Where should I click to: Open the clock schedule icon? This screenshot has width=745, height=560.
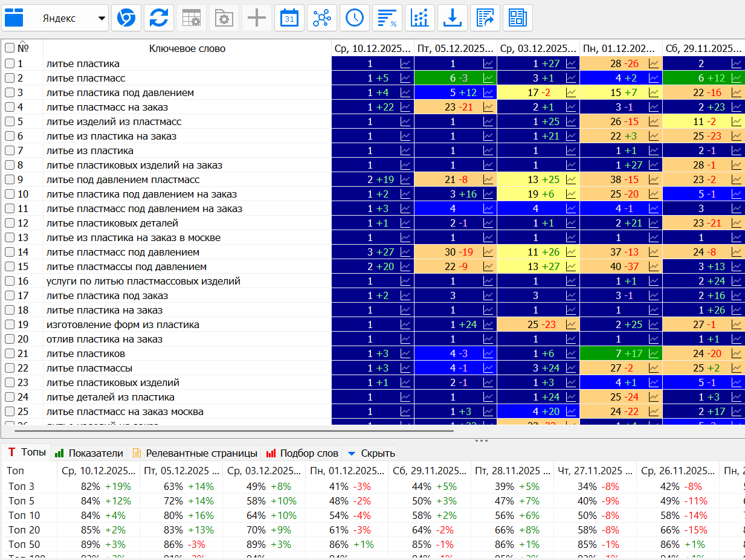click(x=355, y=18)
